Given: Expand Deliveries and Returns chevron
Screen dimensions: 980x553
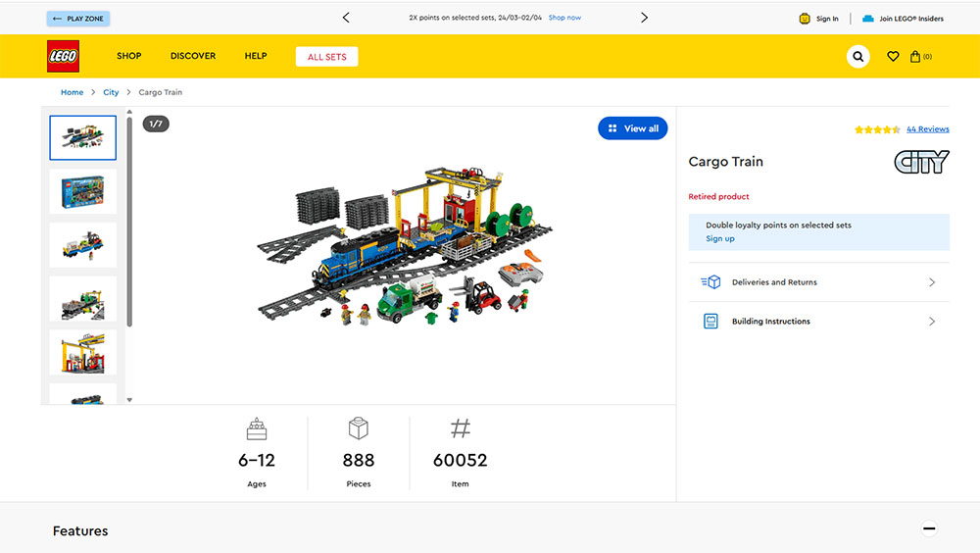Looking at the screenshot, I should click(x=932, y=282).
